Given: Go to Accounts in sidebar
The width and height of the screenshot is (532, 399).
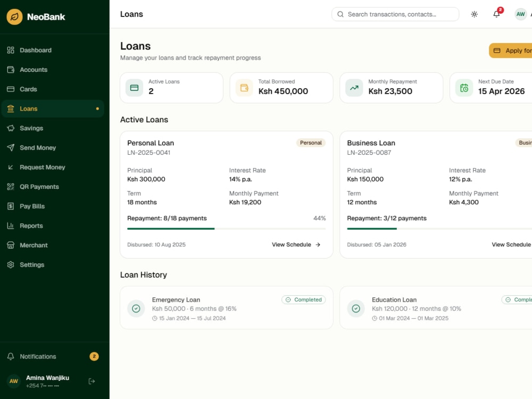Looking at the screenshot, I should (x=53, y=70).
